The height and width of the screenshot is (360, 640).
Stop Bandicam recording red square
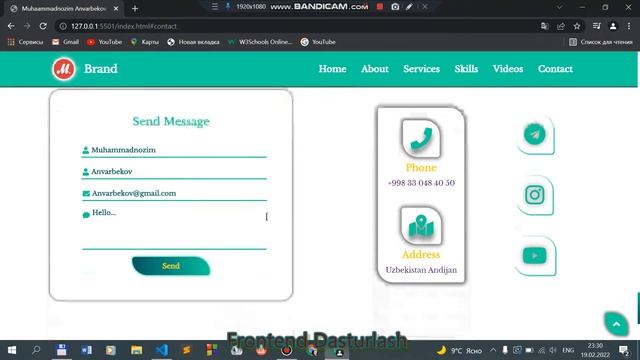380,7
